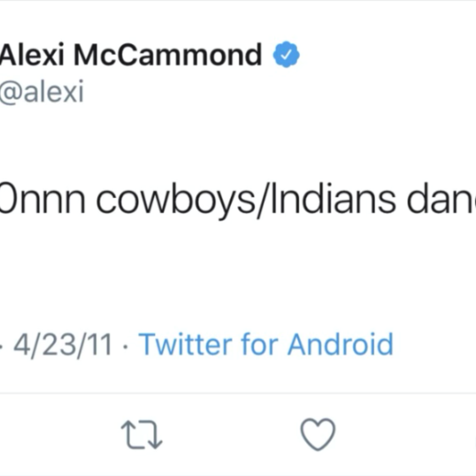Screen dimensions: 476x476
Task: Click the surname "McCammond" in the header
Action: click(x=167, y=55)
